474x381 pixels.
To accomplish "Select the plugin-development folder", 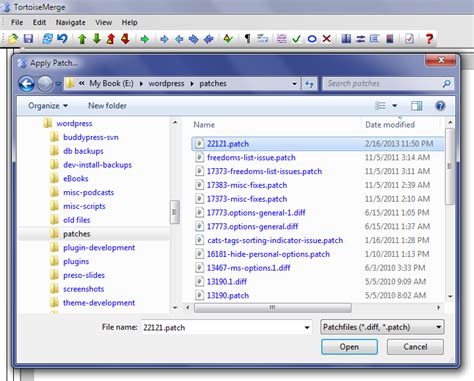I will click(99, 248).
